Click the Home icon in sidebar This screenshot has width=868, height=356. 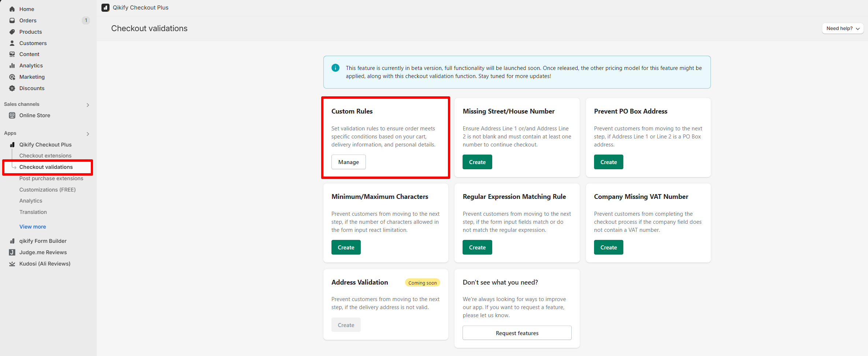[x=12, y=9]
